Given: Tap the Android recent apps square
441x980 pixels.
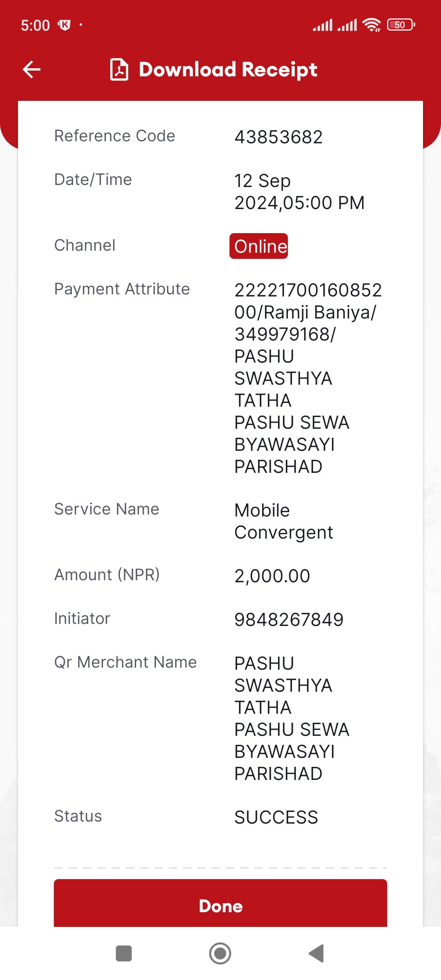Looking at the screenshot, I should [124, 953].
